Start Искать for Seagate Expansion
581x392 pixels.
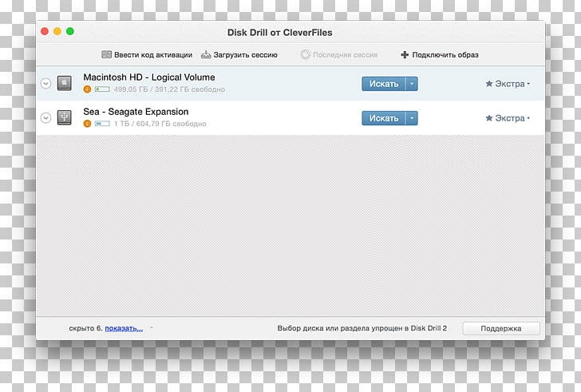[384, 118]
